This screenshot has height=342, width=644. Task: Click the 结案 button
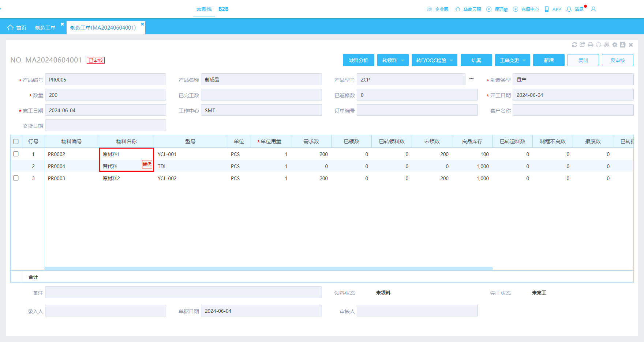(476, 60)
